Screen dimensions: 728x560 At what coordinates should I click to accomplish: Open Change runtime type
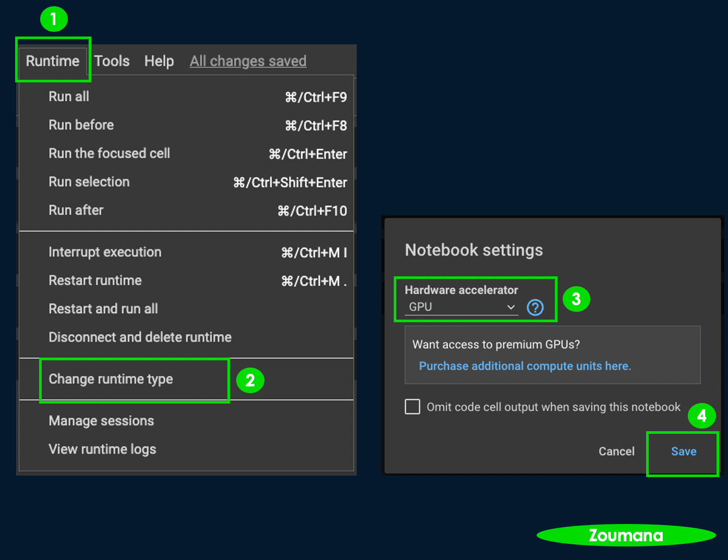click(x=111, y=379)
